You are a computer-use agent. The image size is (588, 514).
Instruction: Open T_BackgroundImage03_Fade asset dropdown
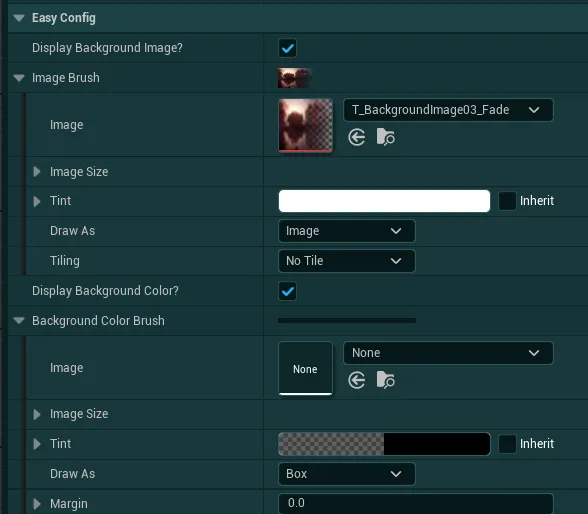(448, 110)
